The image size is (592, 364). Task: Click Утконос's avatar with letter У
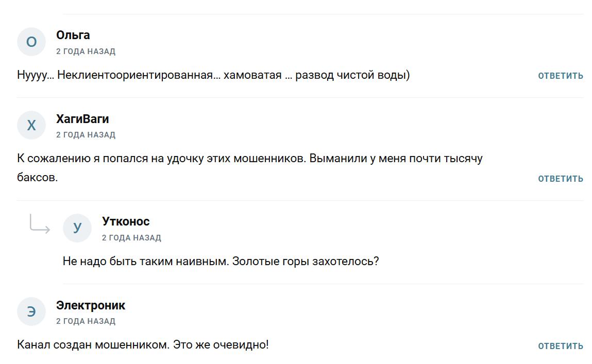click(x=77, y=228)
